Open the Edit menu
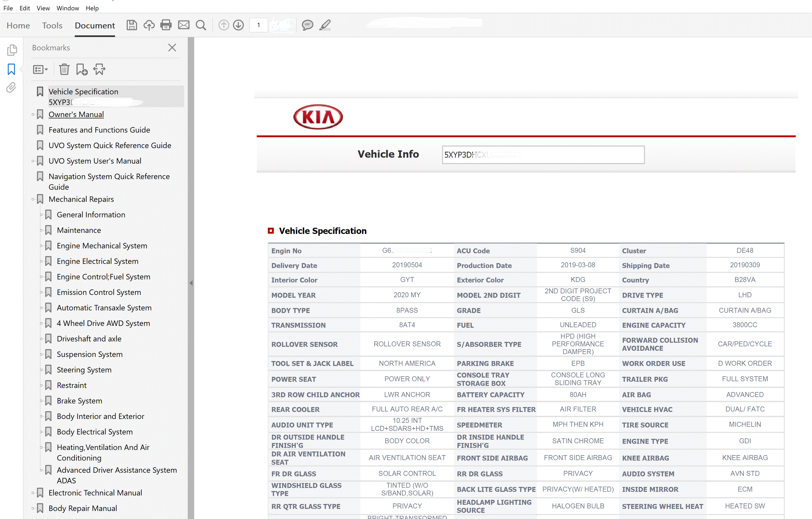812x519 pixels. [x=25, y=8]
